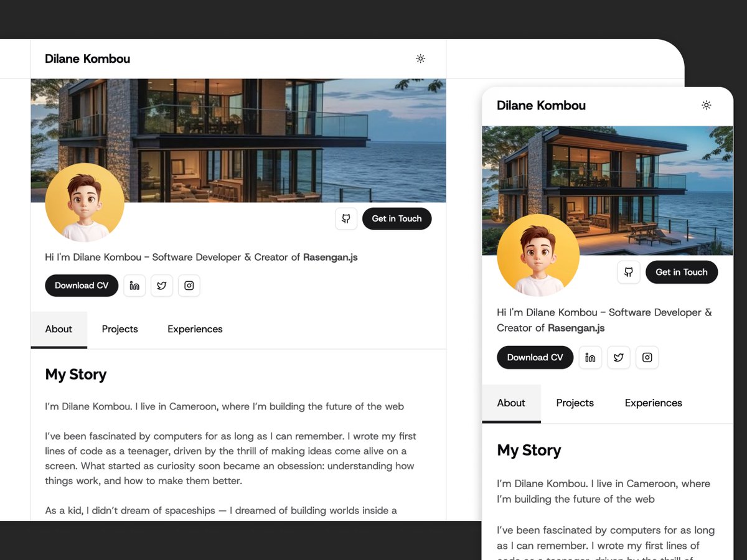Image resolution: width=747 pixels, height=560 pixels.
Task: Toggle light mode using the sun icon on desktop
Action: (421, 58)
